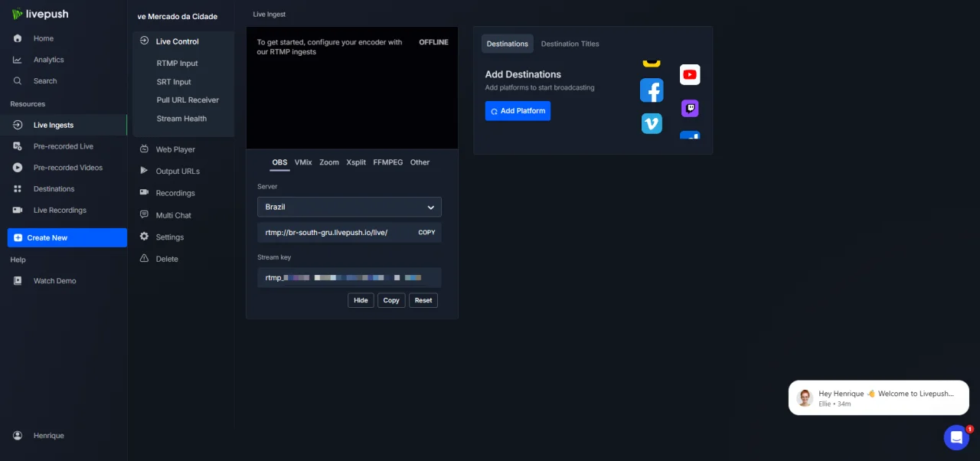Copy the stream key
The image size is (980, 461).
pyautogui.click(x=391, y=300)
